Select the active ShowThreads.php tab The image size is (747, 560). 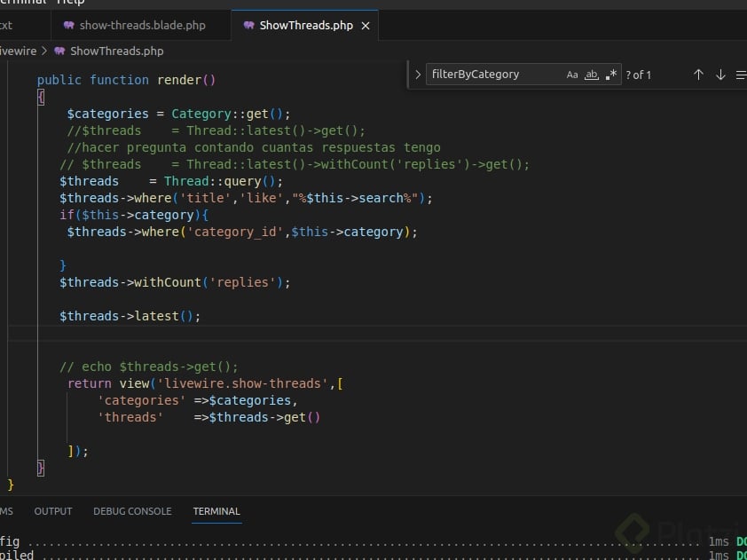305,26
